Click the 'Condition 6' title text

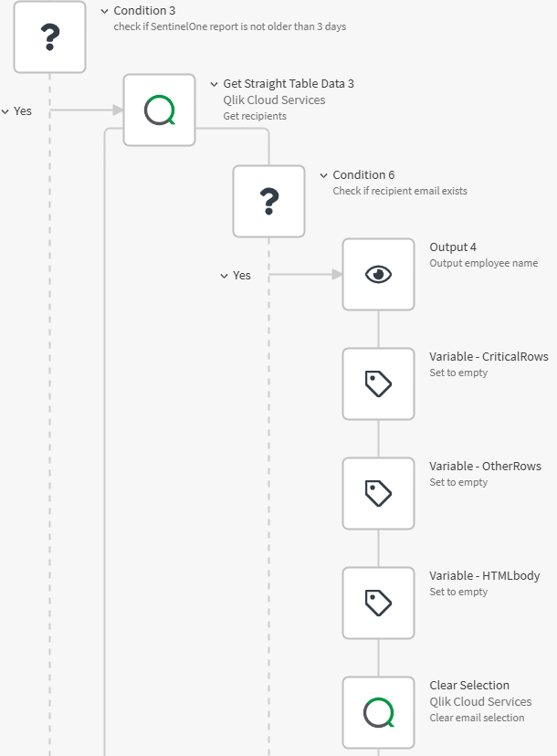[x=363, y=174]
